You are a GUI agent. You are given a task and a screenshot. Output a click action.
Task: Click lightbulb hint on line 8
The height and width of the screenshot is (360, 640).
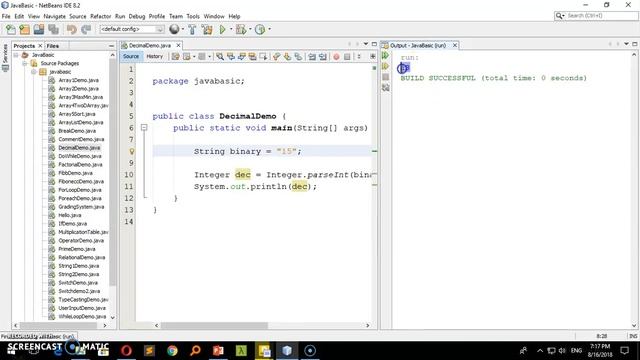tap(131, 151)
